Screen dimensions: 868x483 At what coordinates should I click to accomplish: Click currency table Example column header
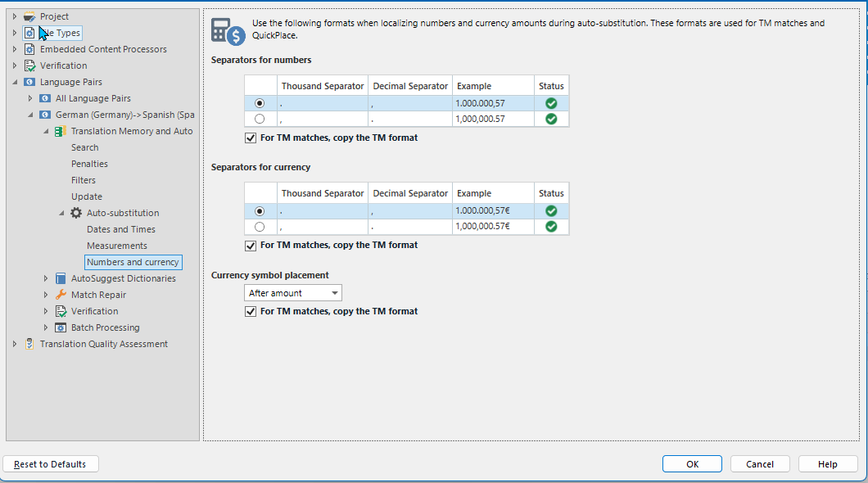pos(493,194)
